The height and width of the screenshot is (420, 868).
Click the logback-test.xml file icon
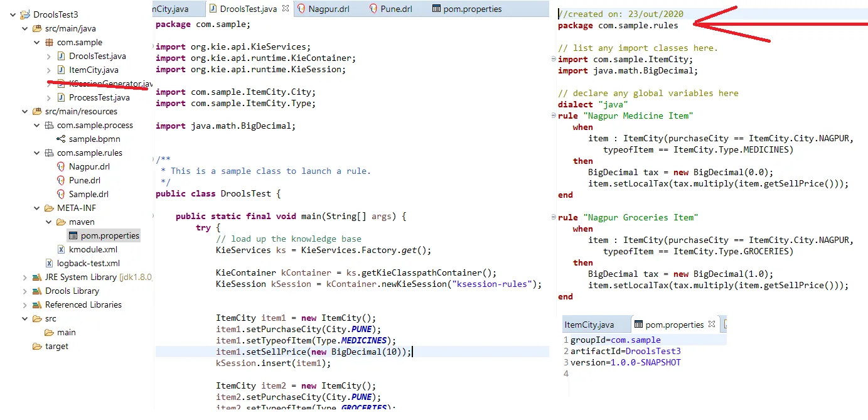pos(49,263)
